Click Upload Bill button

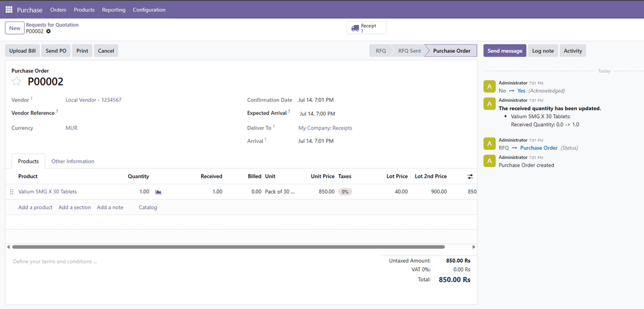[x=23, y=51]
